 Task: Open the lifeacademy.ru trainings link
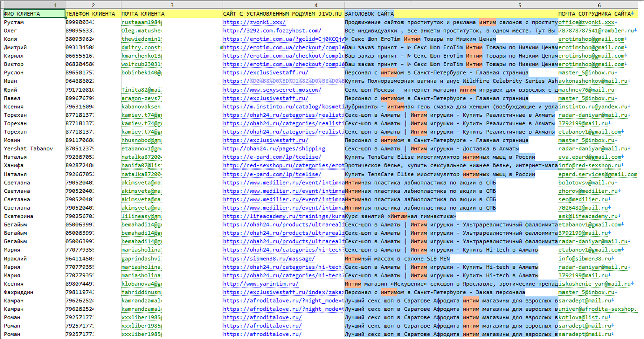(284, 216)
